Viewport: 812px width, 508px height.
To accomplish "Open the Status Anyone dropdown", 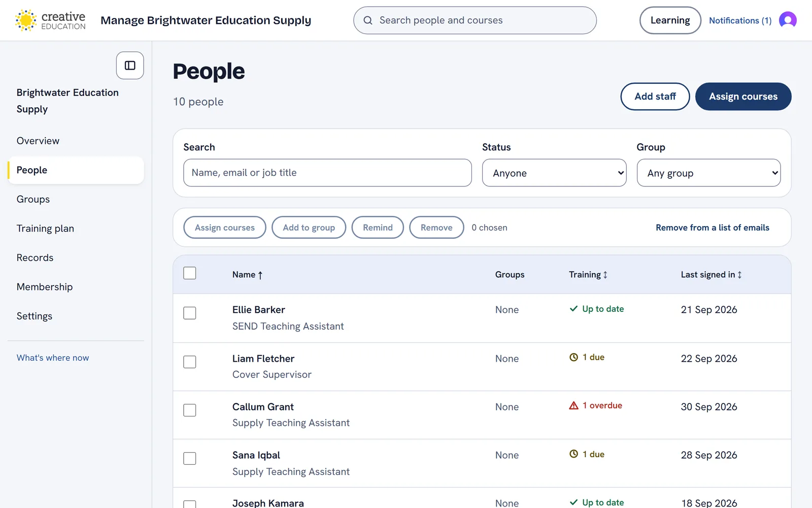I will [x=554, y=173].
